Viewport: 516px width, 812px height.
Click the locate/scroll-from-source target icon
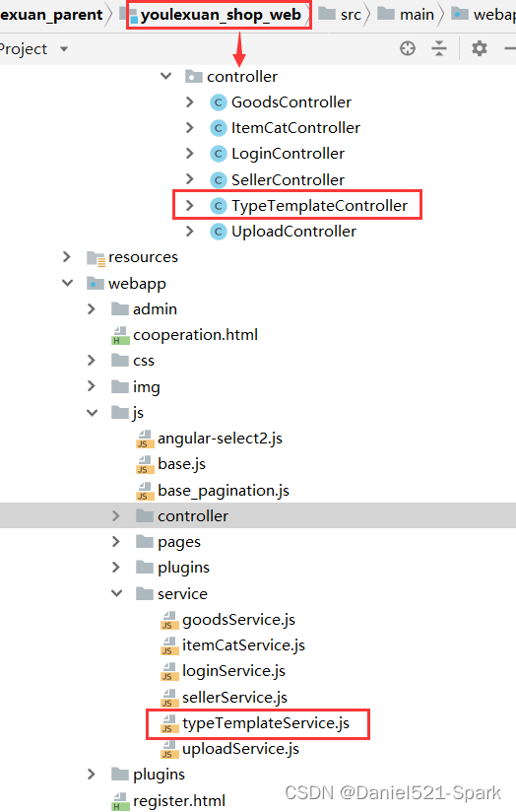point(408,48)
